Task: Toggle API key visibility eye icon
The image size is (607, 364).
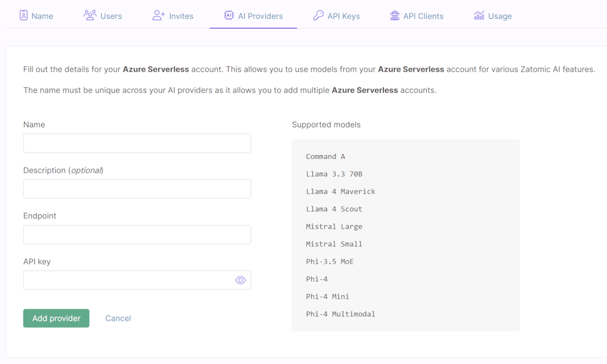Action: point(240,280)
